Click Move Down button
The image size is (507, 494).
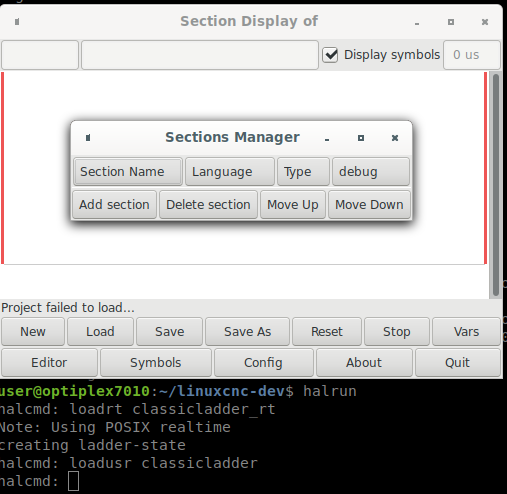(369, 205)
